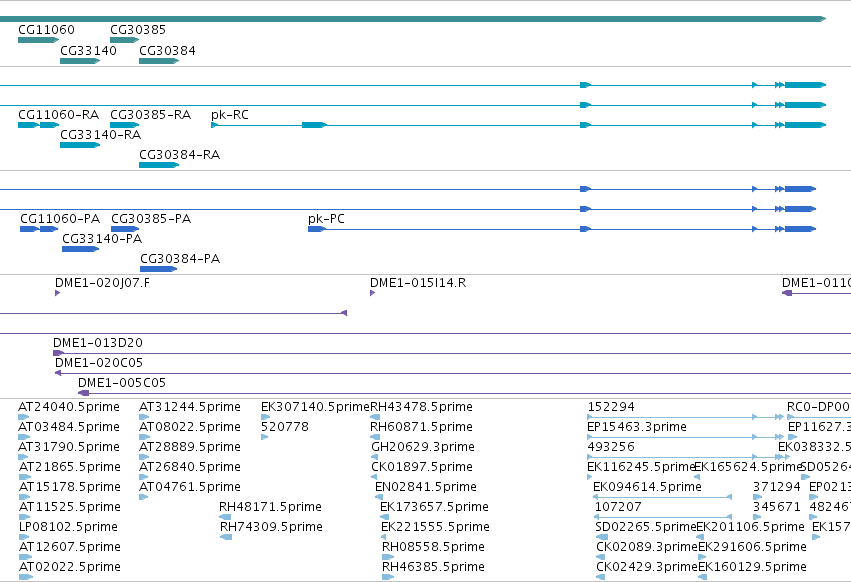This screenshot has width=851, height=582.
Task: Click the DME1-015I14.R clone end label
Action: [x=418, y=283]
